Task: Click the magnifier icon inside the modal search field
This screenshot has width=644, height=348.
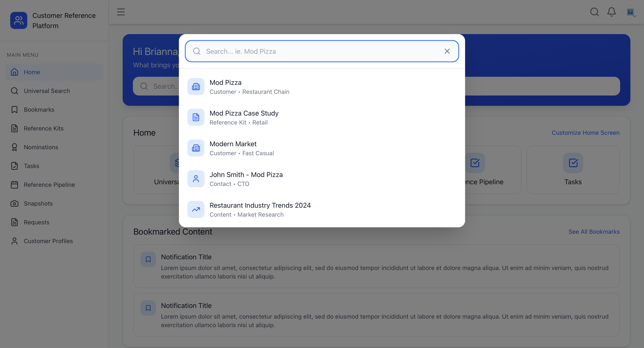Action: click(x=197, y=51)
